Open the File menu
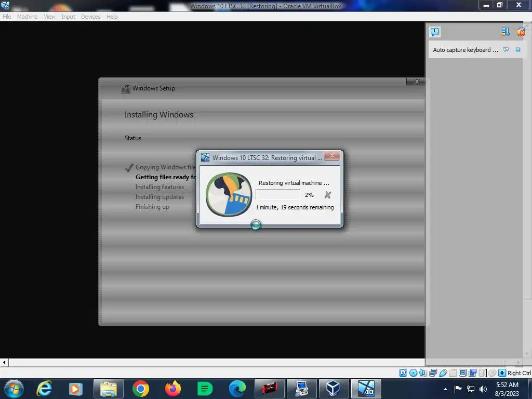Viewport: 532px width, 399px height. coord(7,17)
